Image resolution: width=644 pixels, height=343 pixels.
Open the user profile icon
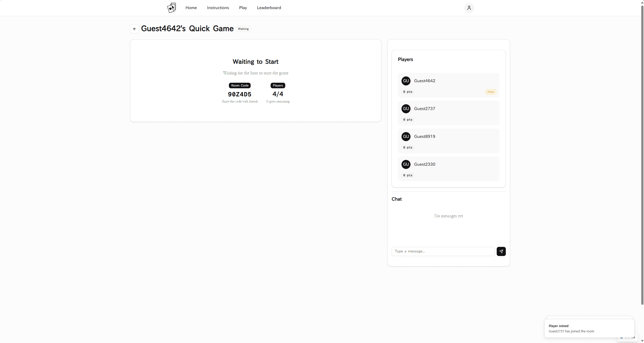point(469,8)
